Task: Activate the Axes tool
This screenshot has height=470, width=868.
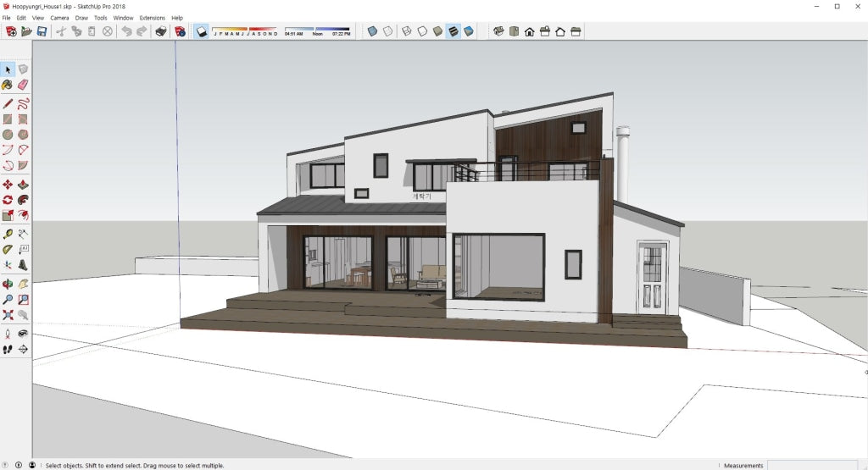Action: [8, 265]
